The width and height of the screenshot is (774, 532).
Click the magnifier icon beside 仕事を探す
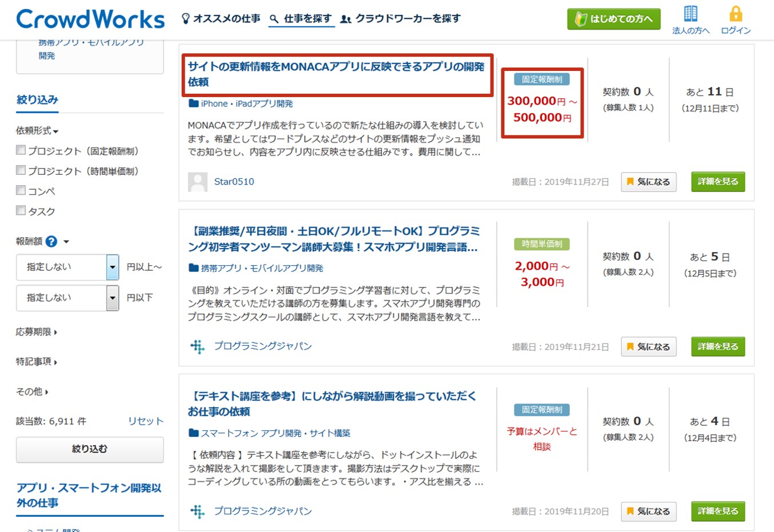(274, 19)
